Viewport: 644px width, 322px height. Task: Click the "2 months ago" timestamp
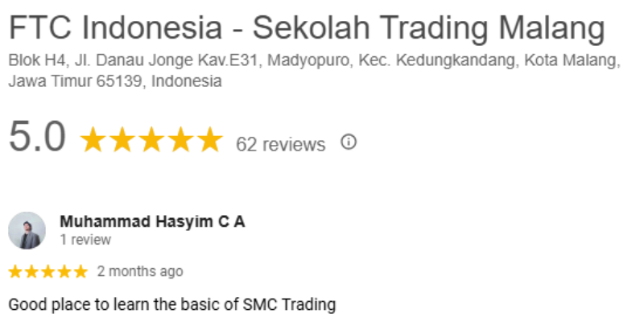click(140, 271)
